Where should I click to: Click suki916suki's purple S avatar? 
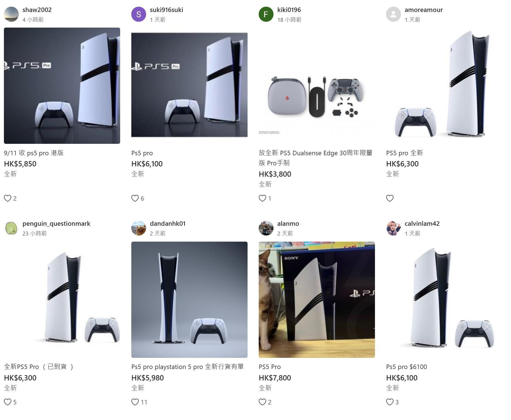(x=139, y=14)
